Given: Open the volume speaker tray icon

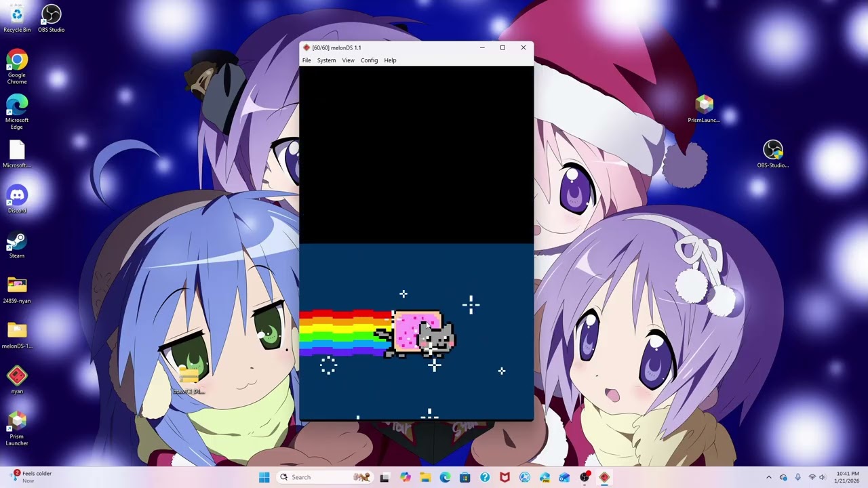Looking at the screenshot, I should [822, 477].
